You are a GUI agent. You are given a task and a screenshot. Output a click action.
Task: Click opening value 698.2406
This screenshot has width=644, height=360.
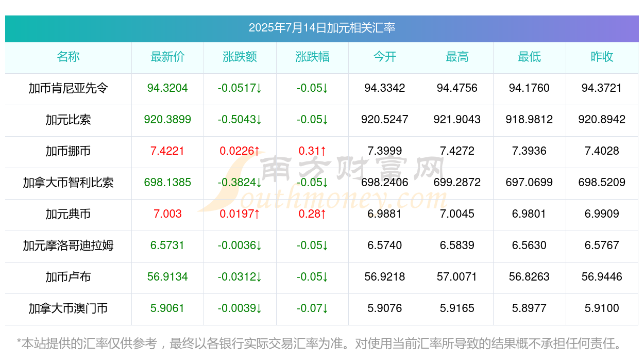click(385, 183)
